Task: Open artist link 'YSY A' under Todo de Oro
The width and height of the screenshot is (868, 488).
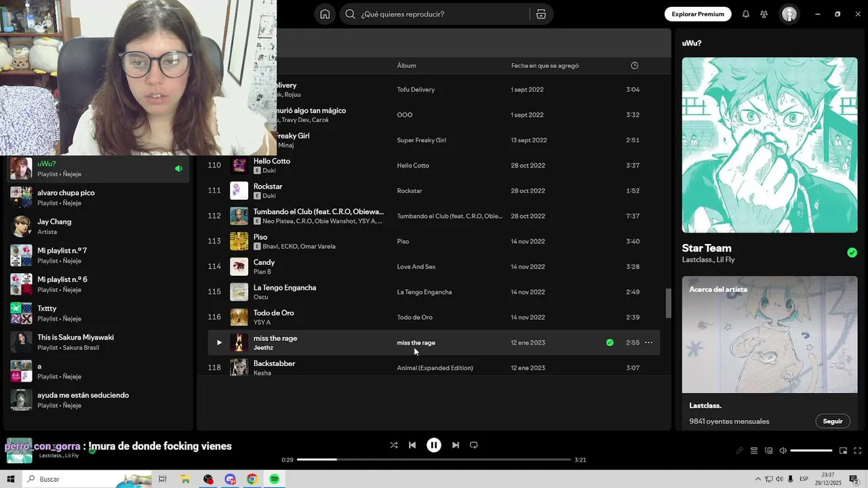Action: point(262,323)
